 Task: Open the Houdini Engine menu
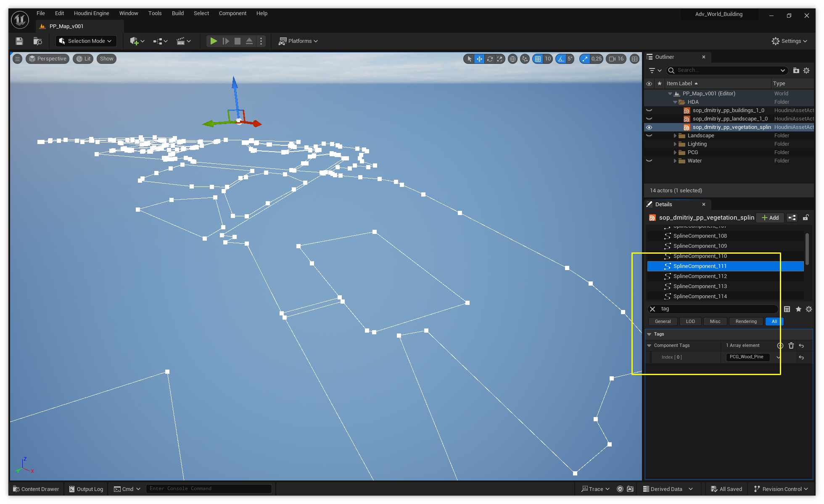91,13
